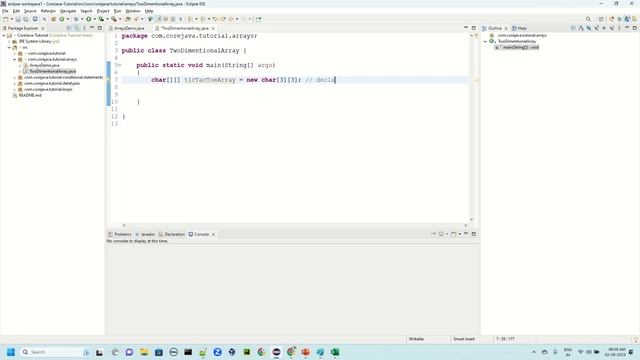The width and height of the screenshot is (640, 360).
Task: Click the Save icon in the toolbar
Action: tap(18, 19)
